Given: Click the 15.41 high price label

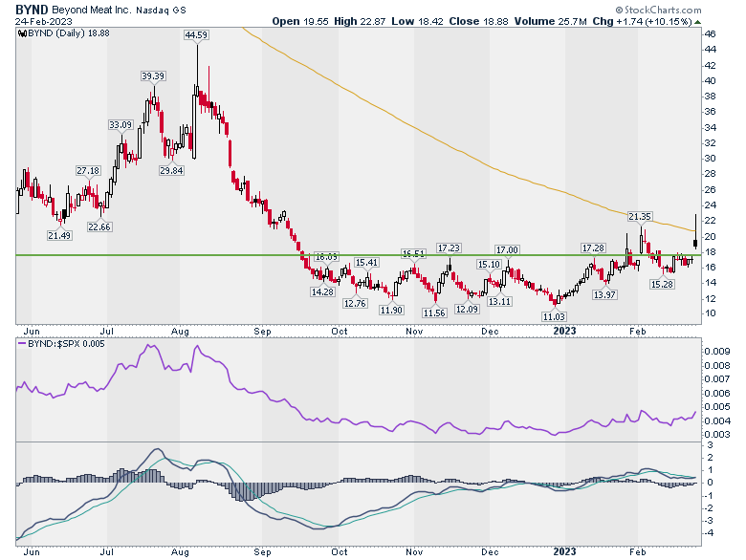Looking at the screenshot, I should (x=366, y=263).
